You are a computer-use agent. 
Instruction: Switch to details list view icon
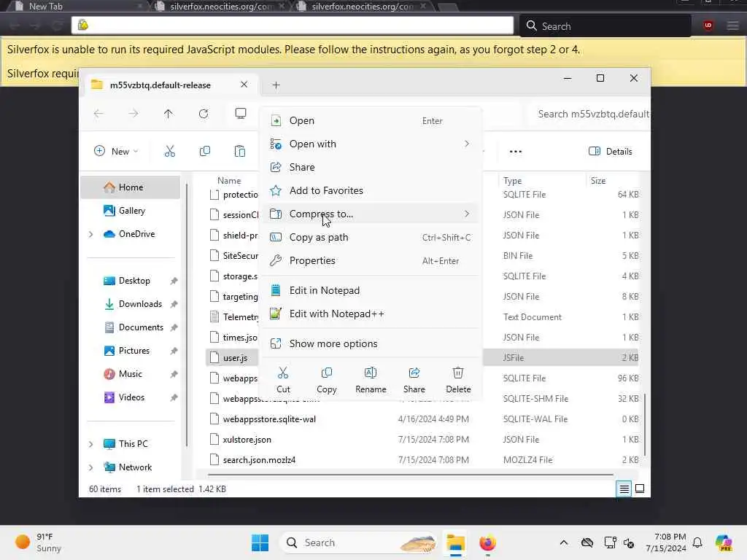pyautogui.click(x=624, y=489)
